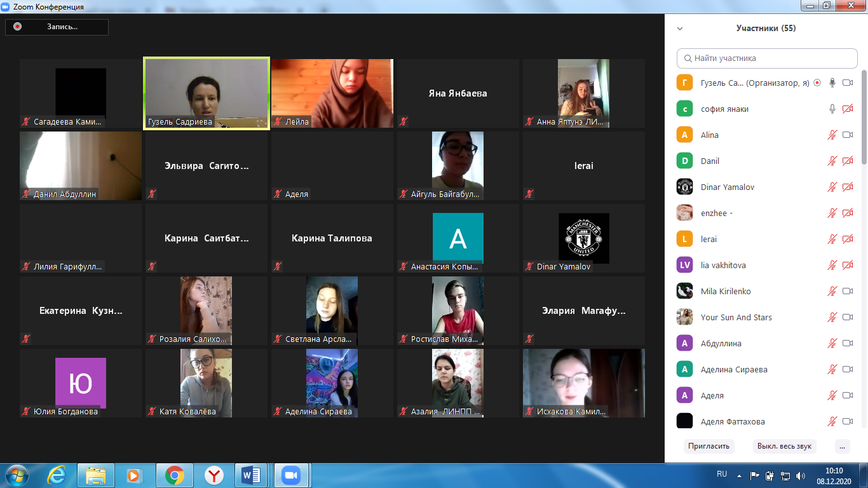This screenshot has height=488, width=868.
Task: Click Dinar Yamalov's Manchester United avatar in list
Action: [x=684, y=187]
